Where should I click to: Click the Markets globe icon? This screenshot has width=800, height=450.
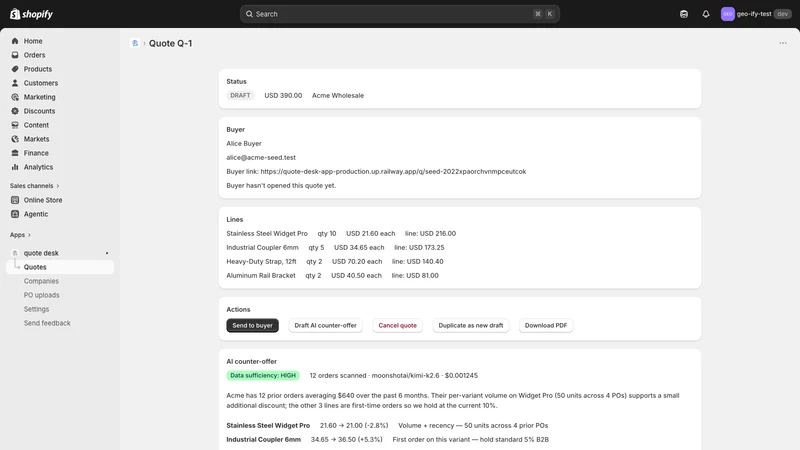15,139
